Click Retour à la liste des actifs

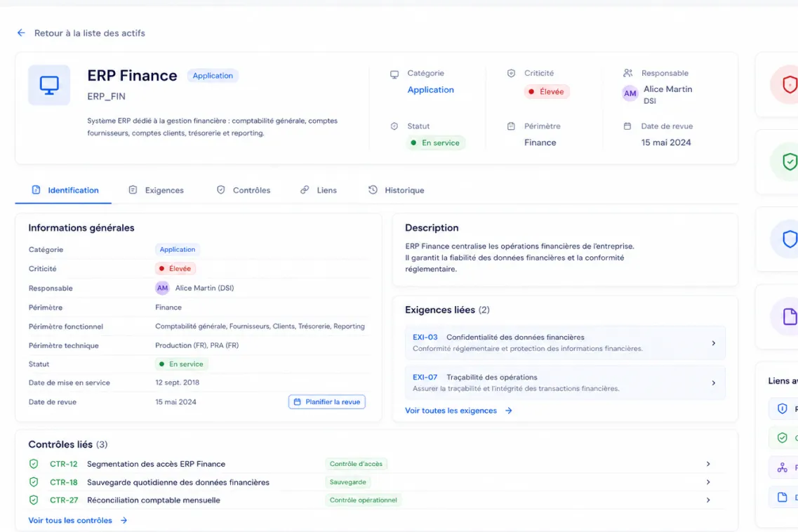coord(90,33)
